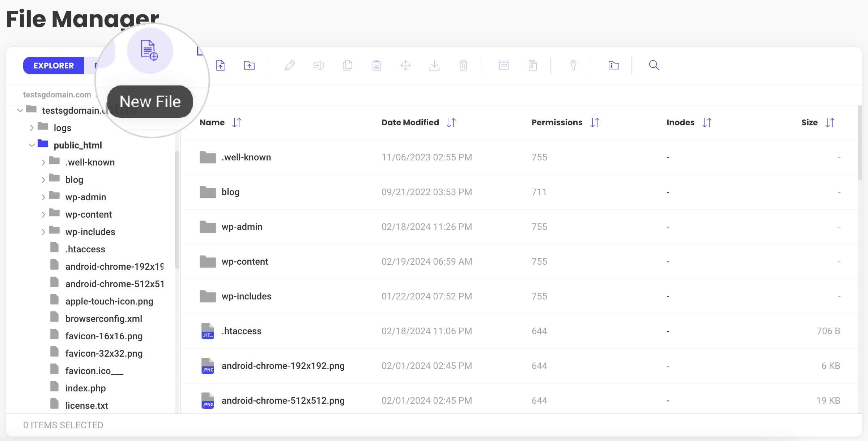The height and width of the screenshot is (441, 868).
Task: Click the 706 B size of .htaccess
Action: [x=828, y=331]
